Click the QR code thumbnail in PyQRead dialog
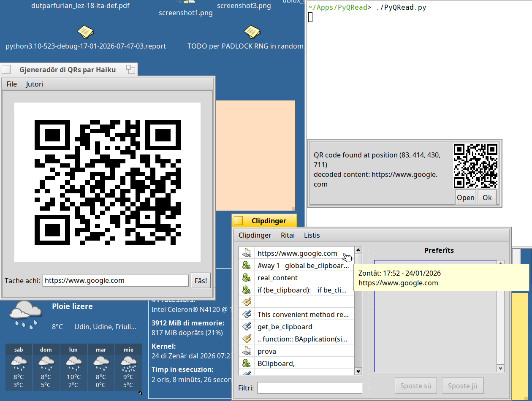Screen dimensions: 532x401 pos(475,166)
